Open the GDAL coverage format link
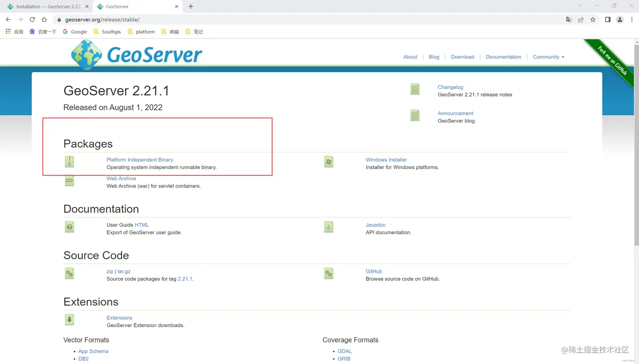639x364 pixels. coord(344,351)
